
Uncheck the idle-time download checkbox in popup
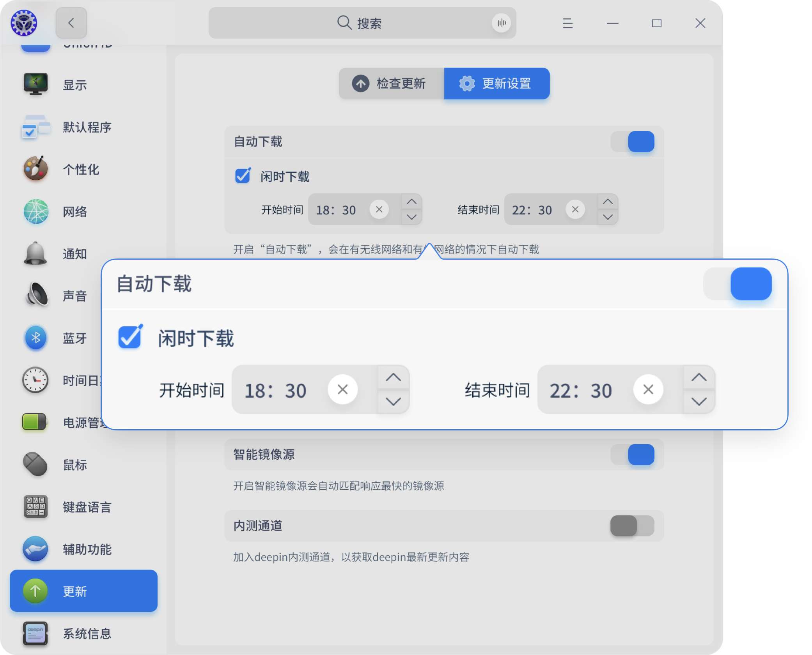click(x=130, y=337)
